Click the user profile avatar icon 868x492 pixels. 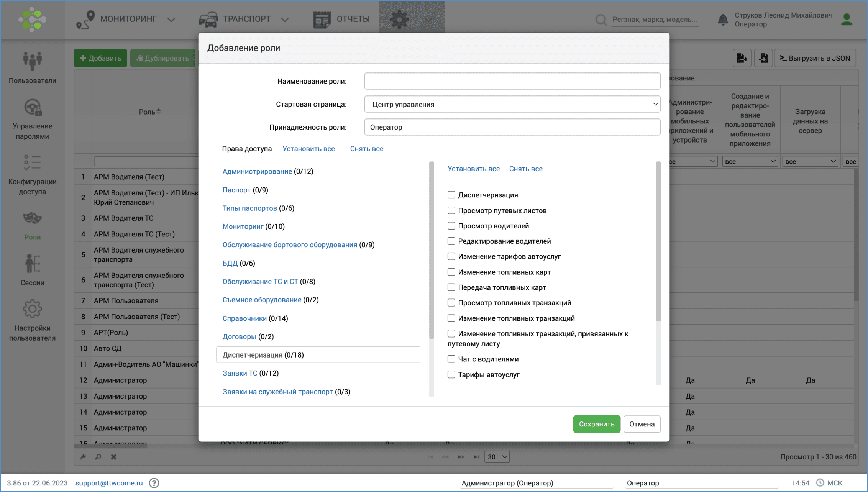click(x=847, y=19)
